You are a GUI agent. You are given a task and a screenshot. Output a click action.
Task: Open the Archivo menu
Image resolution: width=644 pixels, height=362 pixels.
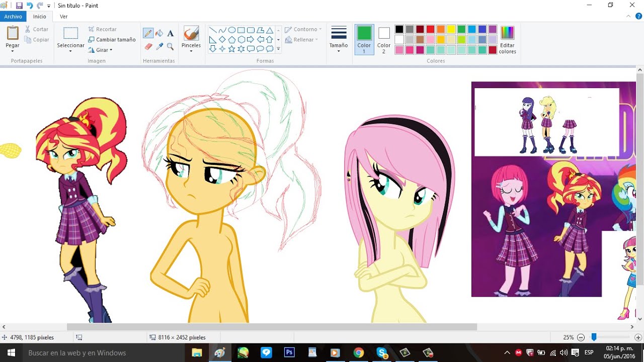click(13, 17)
